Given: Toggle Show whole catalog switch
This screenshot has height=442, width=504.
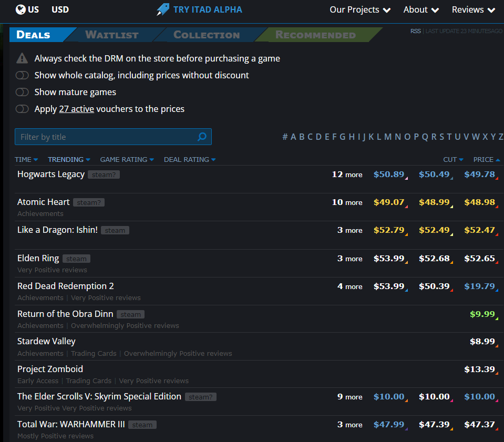Looking at the screenshot, I should coord(22,75).
